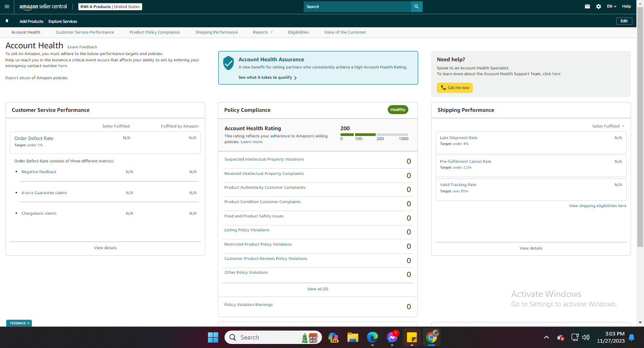Open Received Intellectual Property Complaints row
Screen dimensions: 644x348
[318, 175]
